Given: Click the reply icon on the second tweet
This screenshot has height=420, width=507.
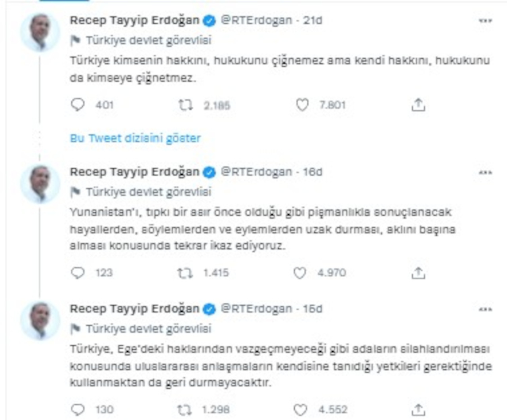Looking at the screenshot, I should click(x=78, y=272).
